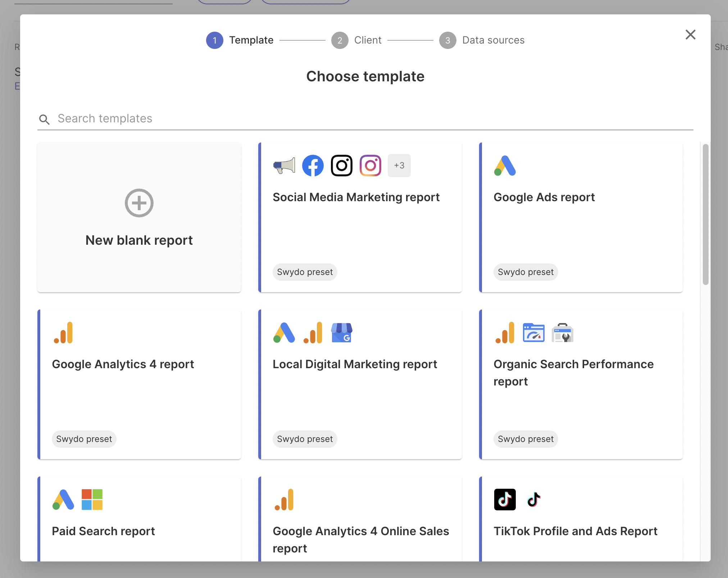The height and width of the screenshot is (578, 728).
Task: Click the magnifier icon in the search bar
Action: [x=45, y=119]
